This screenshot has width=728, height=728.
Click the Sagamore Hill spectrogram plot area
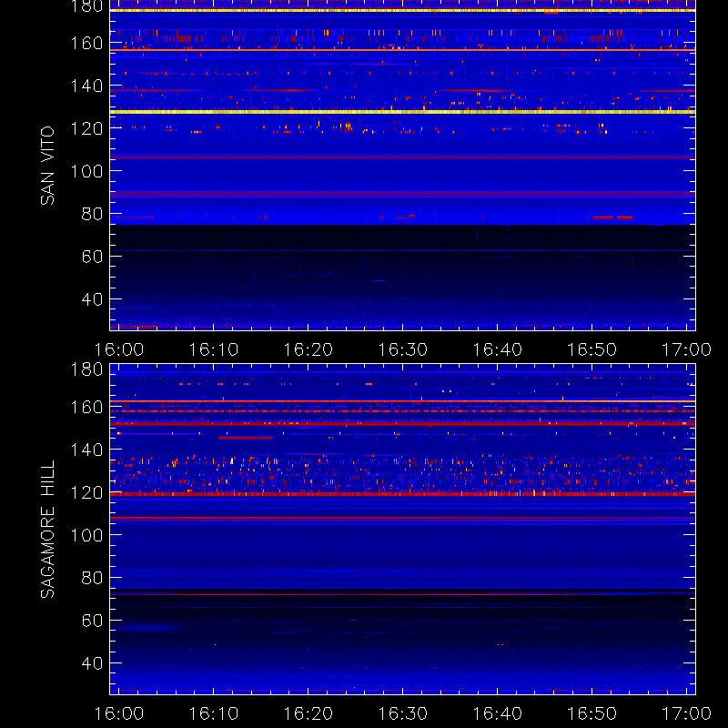pos(402,530)
